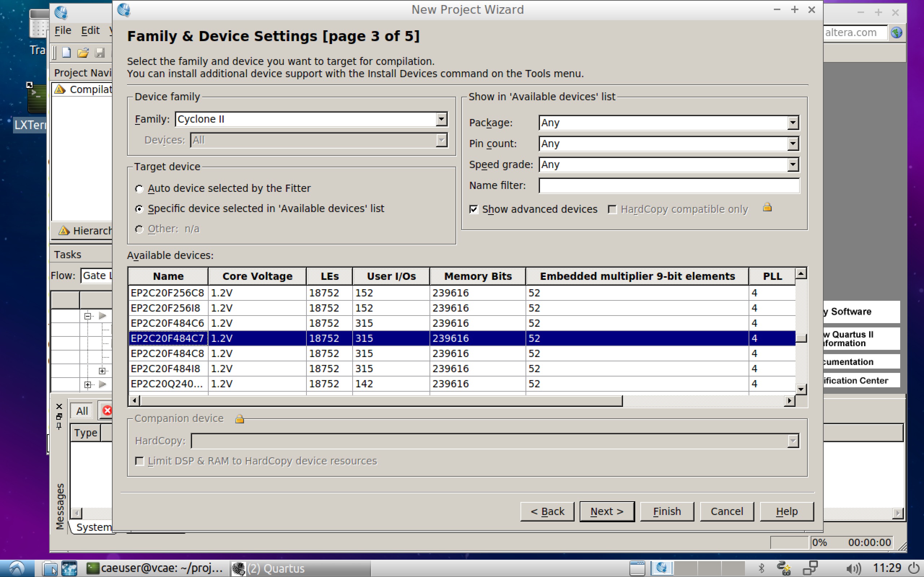Click Next to proceed to page 4
Screen dimensions: 924x577
click(x=605, y=511)
